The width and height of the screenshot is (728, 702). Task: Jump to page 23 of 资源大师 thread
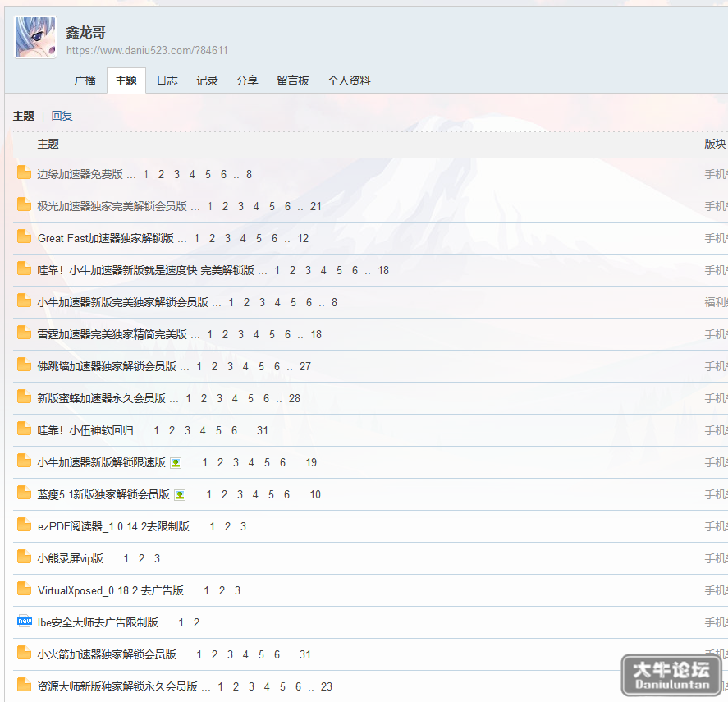point(327,687)
